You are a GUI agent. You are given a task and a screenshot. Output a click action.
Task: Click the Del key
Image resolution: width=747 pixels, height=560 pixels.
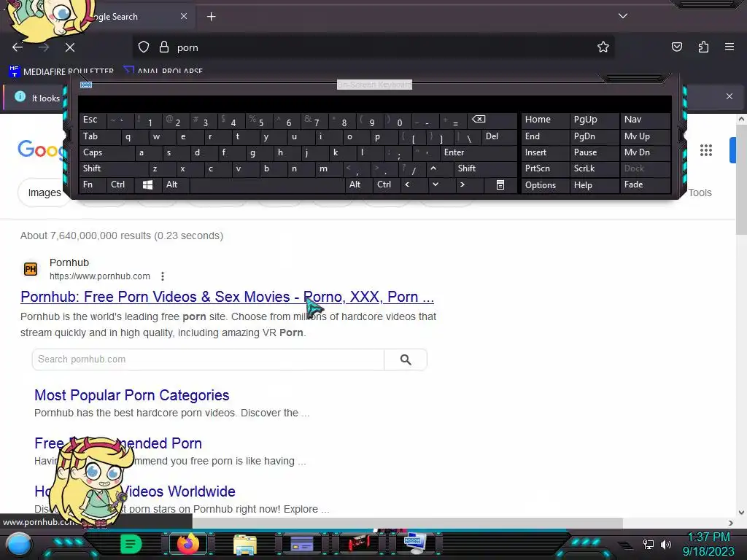[x=499, y=136]
